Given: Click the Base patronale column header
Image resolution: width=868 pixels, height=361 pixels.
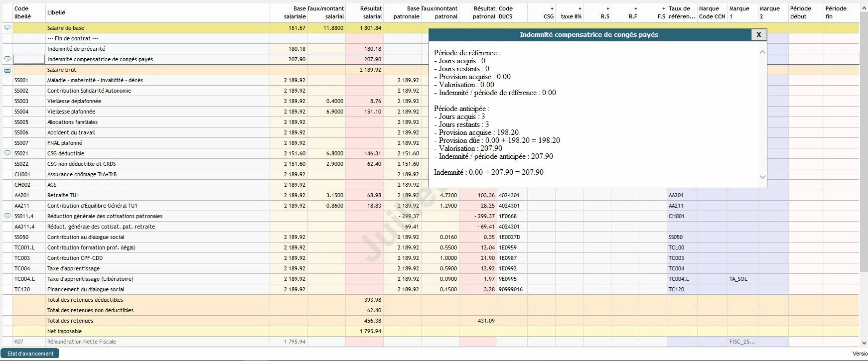Looking at the screenshot, I should click(403, 12).
